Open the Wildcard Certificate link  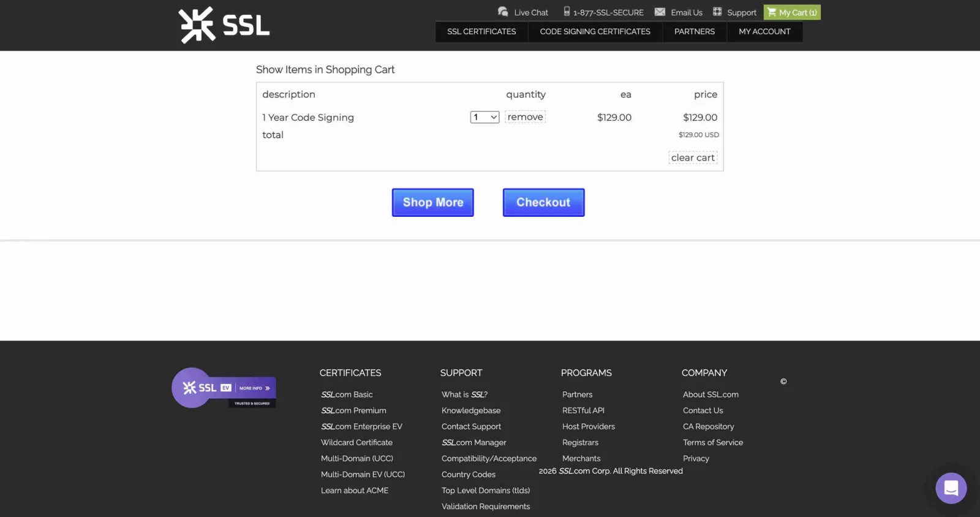pyautogui.click(x=356, y=443)
